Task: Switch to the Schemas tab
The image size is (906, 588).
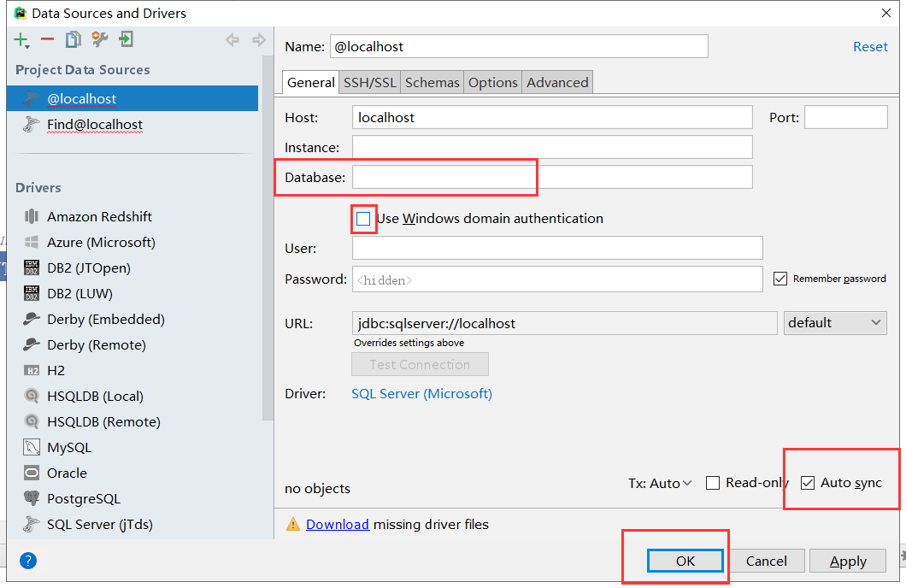Action: tap(432, 82)
